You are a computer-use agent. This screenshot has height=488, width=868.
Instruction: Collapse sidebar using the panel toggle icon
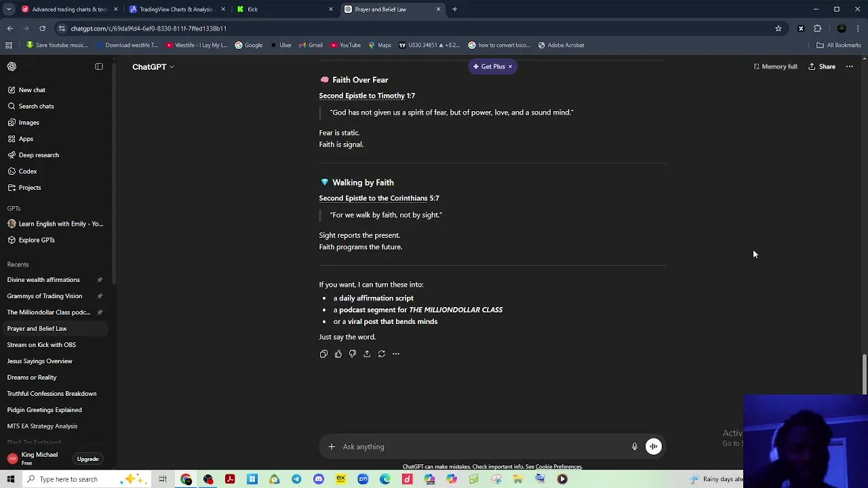coord(99,66)
